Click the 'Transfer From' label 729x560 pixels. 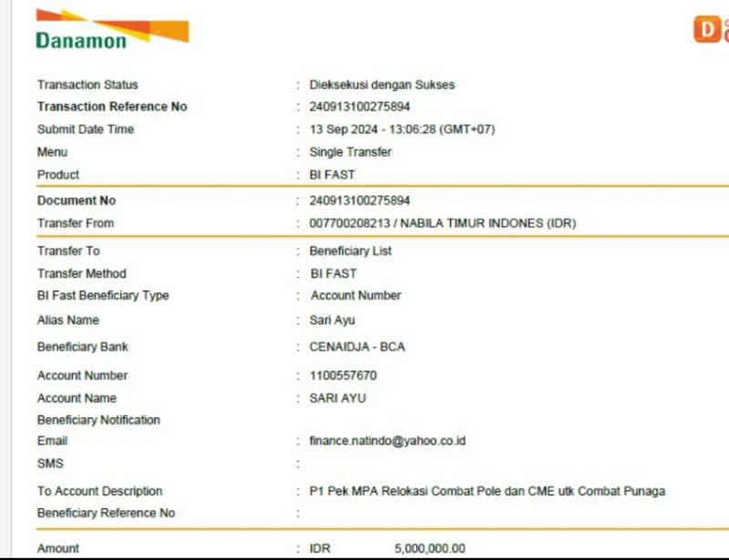pos(76,223)
